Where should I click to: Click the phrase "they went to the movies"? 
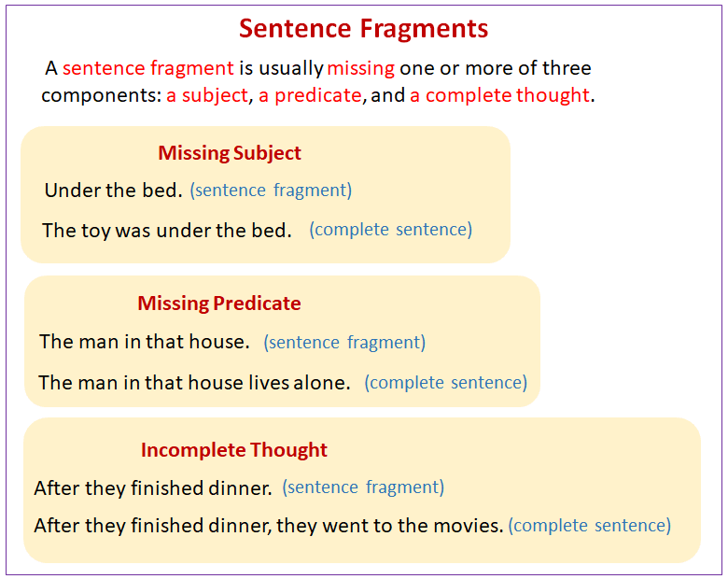(388, 526)
